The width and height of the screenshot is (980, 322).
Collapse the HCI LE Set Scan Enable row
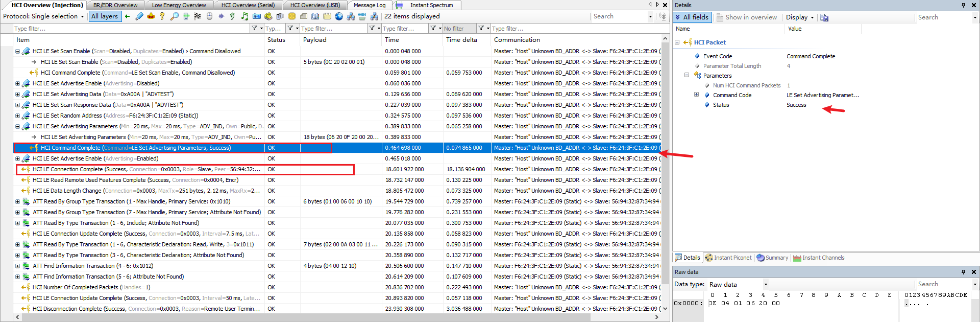pos(17,51)
